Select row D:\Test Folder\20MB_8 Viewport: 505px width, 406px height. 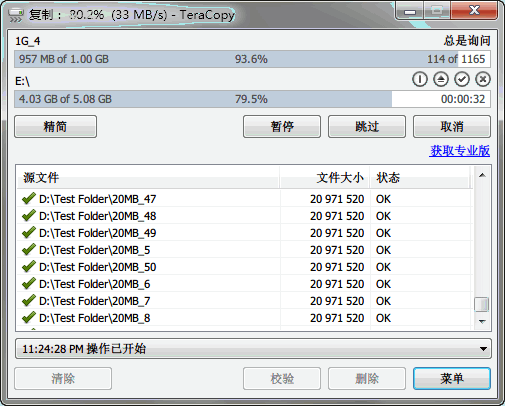245,318
